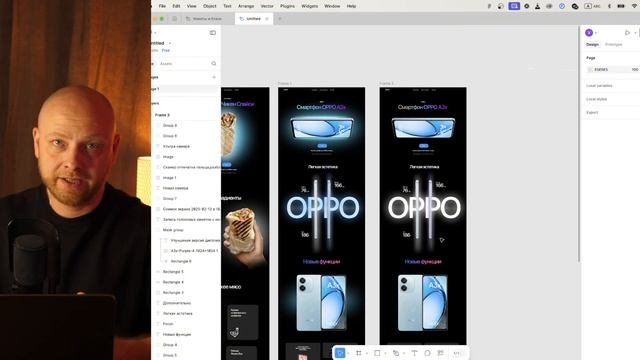Select the Pen tool in bottom toolbar

tap(396, 353)
